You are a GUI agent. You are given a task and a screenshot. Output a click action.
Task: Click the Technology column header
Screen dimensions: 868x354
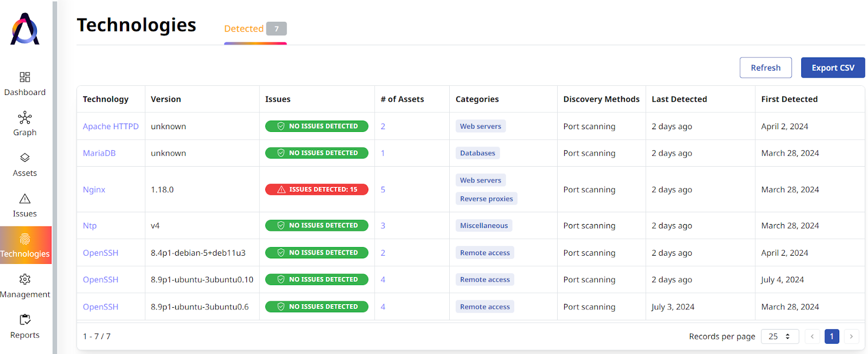coord(106,99)
